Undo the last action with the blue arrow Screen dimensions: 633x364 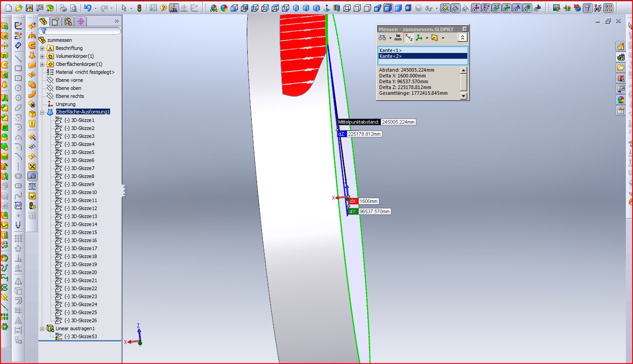tap(87, 8)
